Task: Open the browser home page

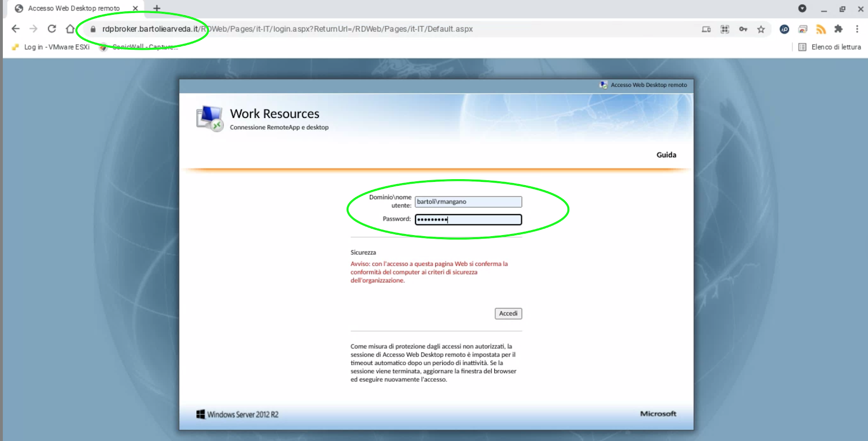Action: tap(70, 29)
